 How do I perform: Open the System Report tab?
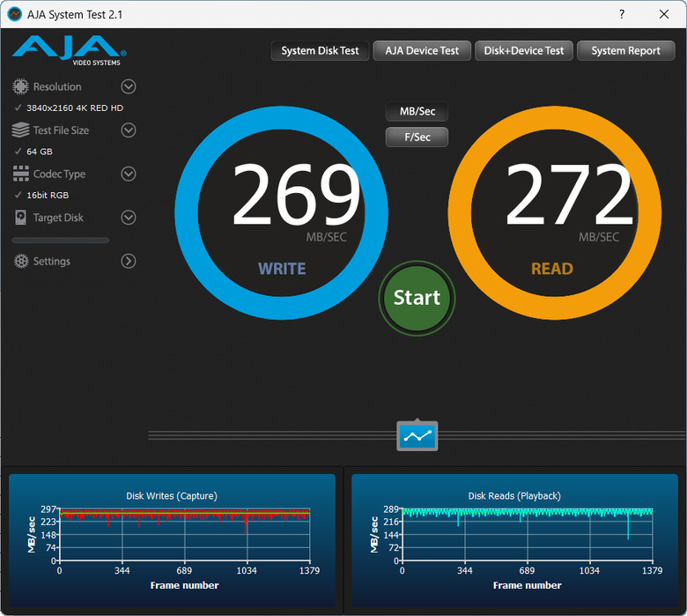pyautogui.click(x=625, y=51)
